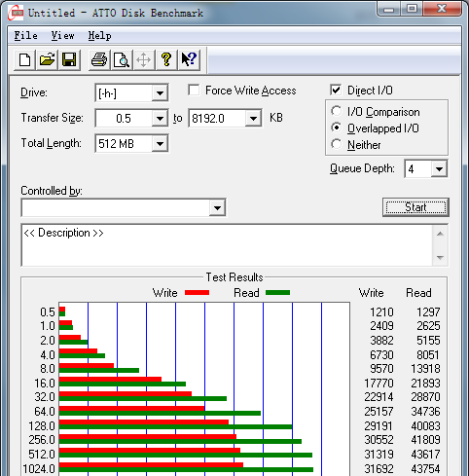Click the New document toolbar icon

(x=24, y=60)
